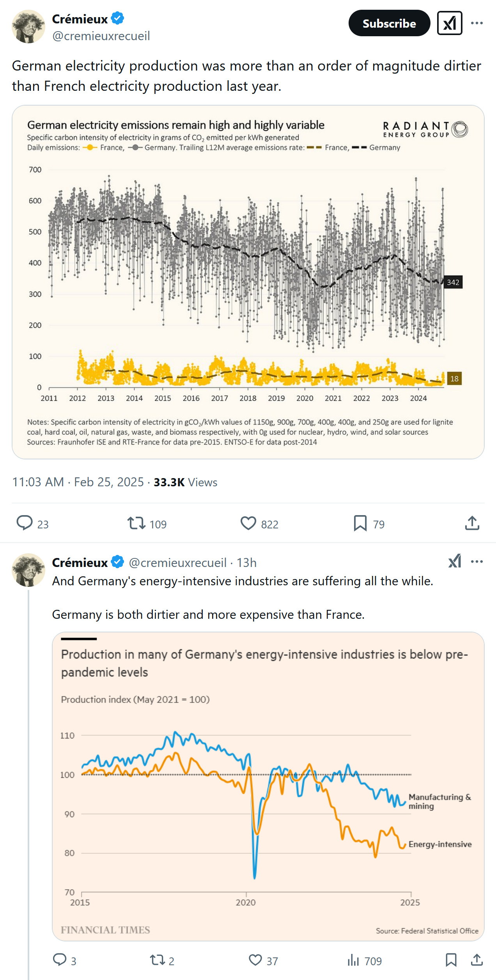This screenshot has height=980, width=496.
Task: Share the main post
Action: coord(472,523)
